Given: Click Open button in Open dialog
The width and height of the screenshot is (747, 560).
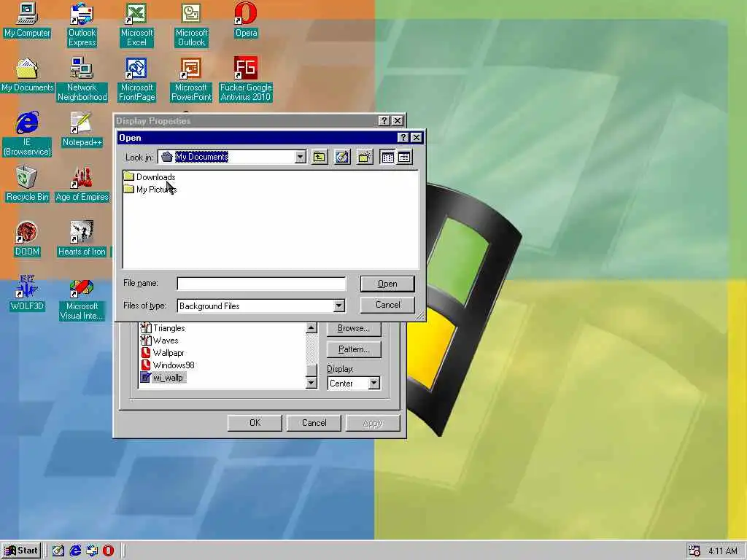Looking at the screenshot, I should click(x=387, y=284).
